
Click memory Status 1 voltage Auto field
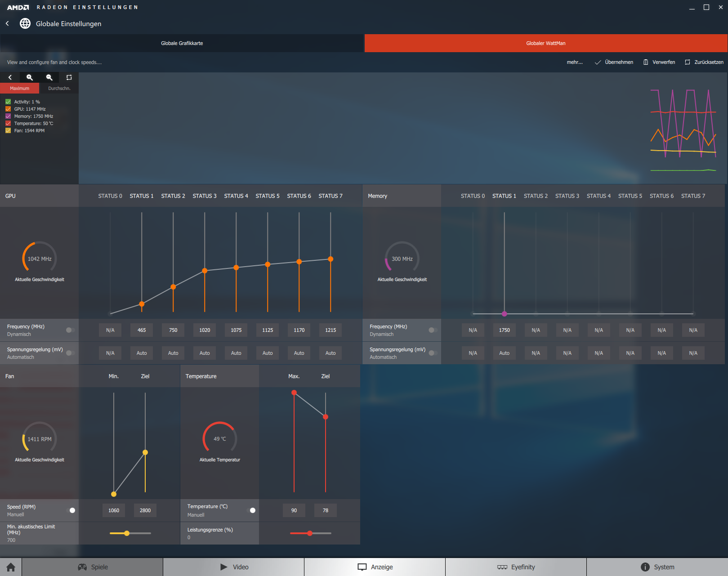505,353
